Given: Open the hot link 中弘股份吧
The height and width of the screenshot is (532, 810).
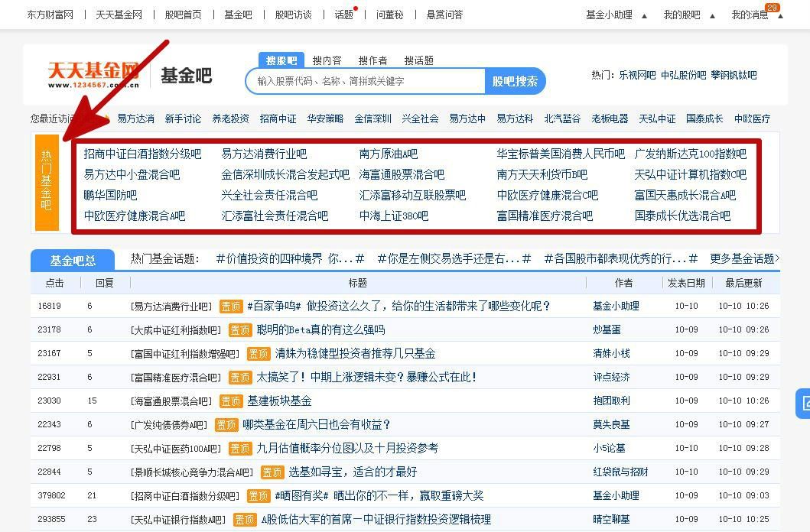Looking at the screenshot, I should coord(684,76).
